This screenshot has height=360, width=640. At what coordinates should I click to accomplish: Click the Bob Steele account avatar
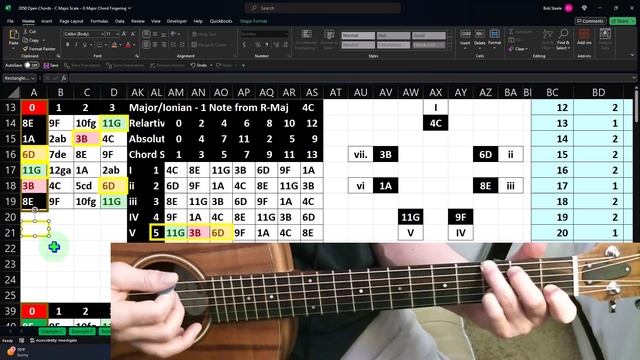[x=569, y=8]
